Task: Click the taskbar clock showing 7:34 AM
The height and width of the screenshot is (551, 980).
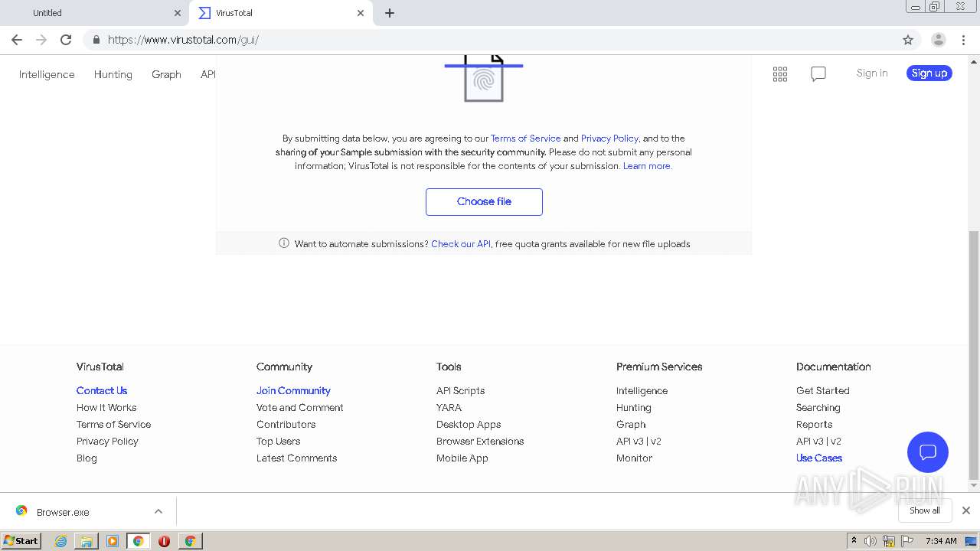Action: click(941, 541)
